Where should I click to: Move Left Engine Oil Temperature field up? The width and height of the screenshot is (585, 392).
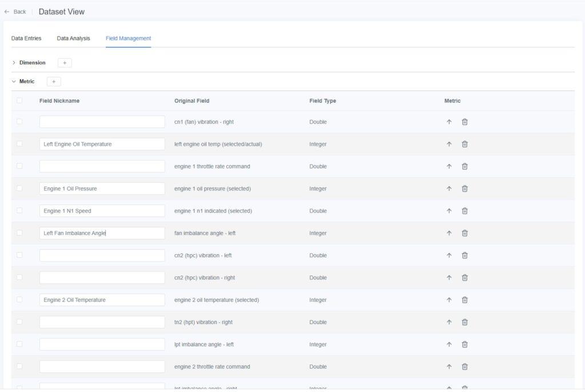449,144
